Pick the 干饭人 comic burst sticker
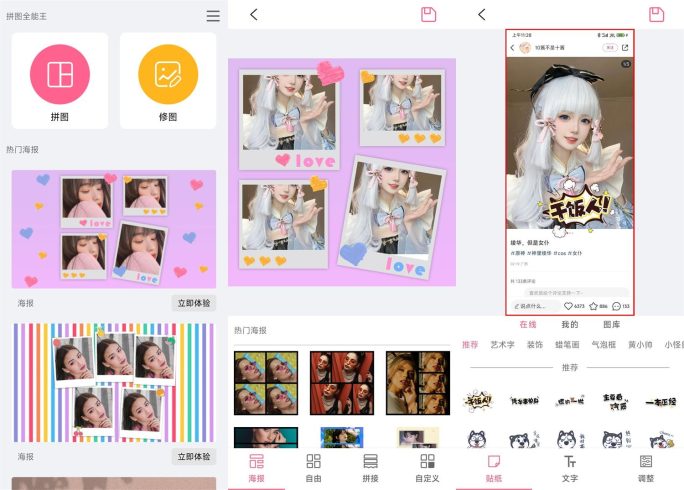The height and width of the screenshot is (490, 684). pos(478,400)
